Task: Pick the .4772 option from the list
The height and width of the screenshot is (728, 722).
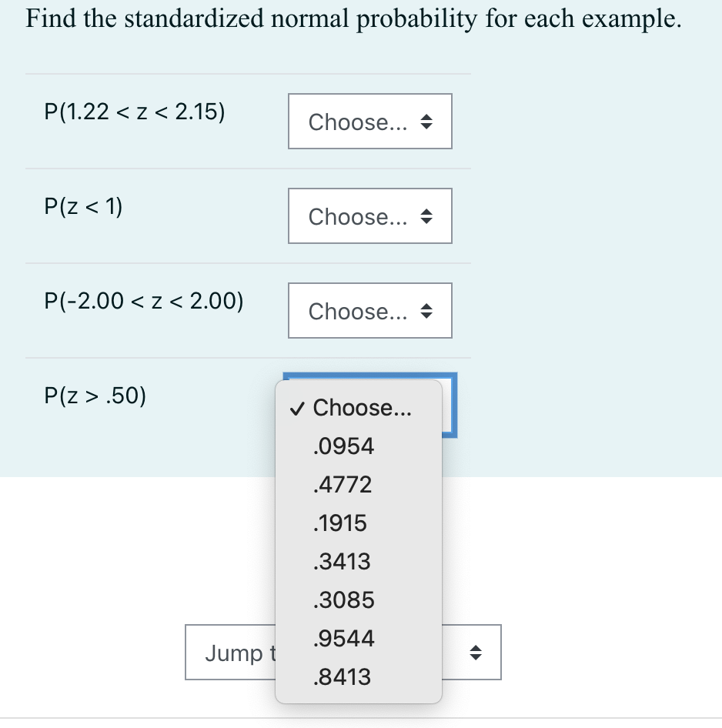Action: [x=341, y=485]
